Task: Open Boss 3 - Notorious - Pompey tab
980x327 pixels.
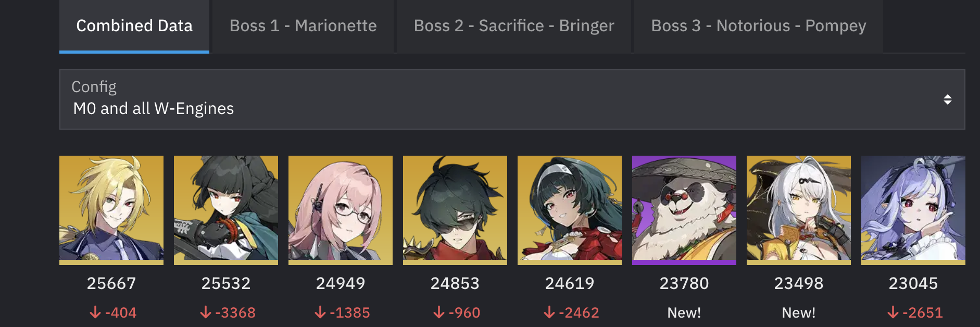Action: [x=759, y=26]
